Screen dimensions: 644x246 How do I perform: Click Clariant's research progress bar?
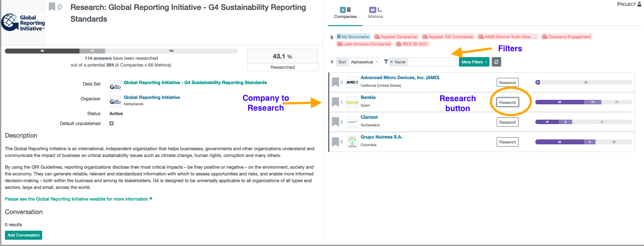(x=584, y=122)
